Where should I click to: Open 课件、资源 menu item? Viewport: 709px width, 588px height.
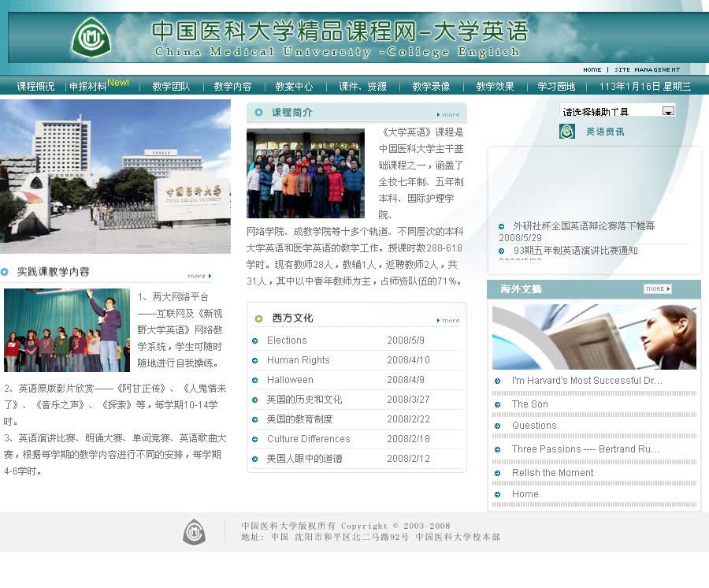click(362, 87)
